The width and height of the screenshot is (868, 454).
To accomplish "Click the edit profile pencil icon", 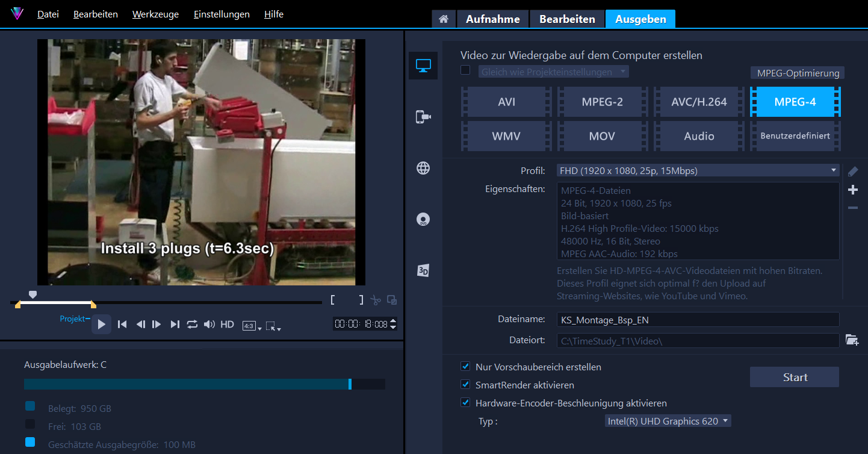I will 852,171.
